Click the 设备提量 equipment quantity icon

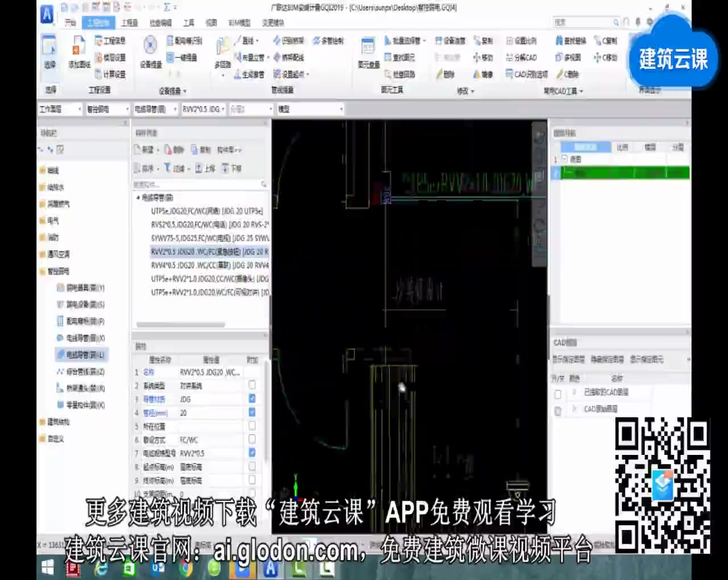[x=150, y=52]
